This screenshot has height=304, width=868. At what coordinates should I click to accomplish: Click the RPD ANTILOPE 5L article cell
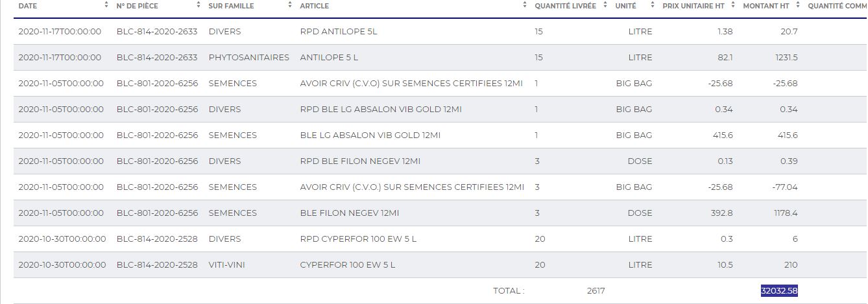coord(338,32)
